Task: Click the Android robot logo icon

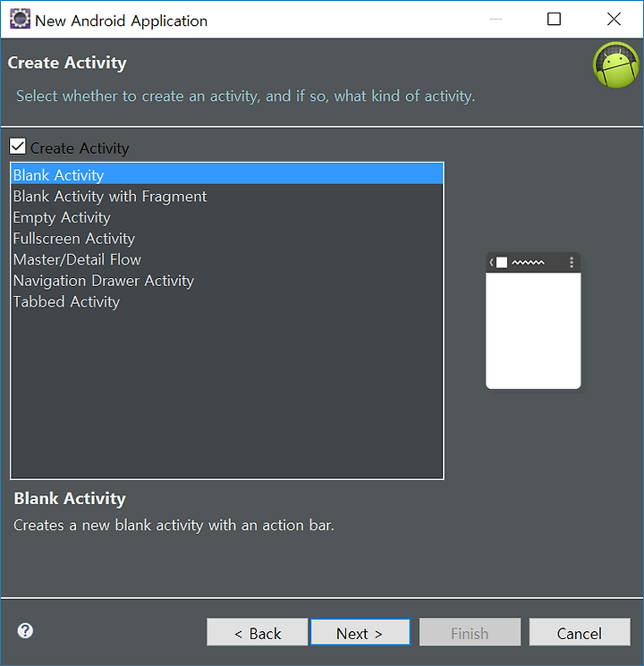Action: tap(615, 65)
